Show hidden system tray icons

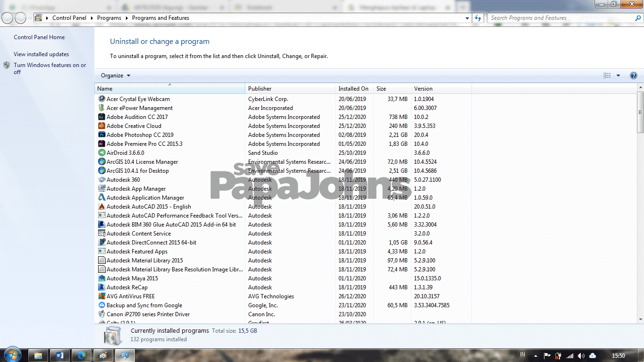[x=535, y=355]
